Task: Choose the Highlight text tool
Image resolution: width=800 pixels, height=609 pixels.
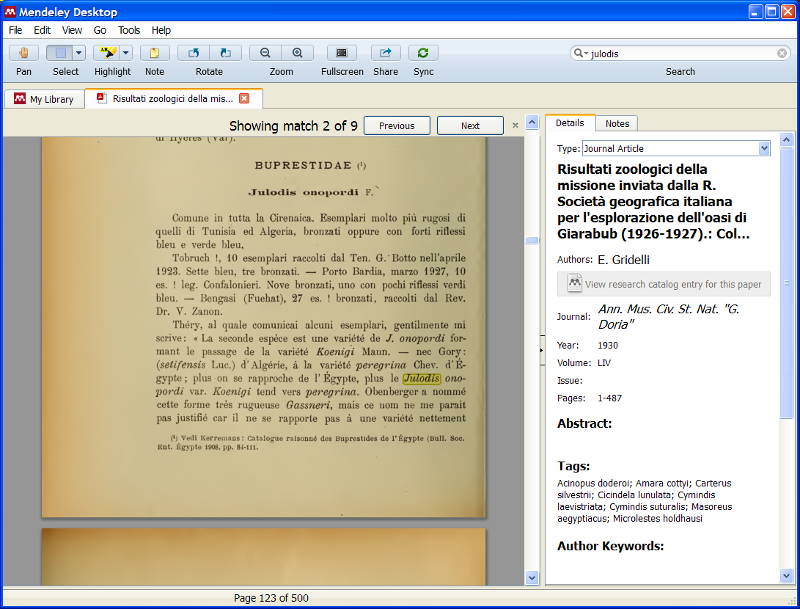Action: [x=106, y=53]
